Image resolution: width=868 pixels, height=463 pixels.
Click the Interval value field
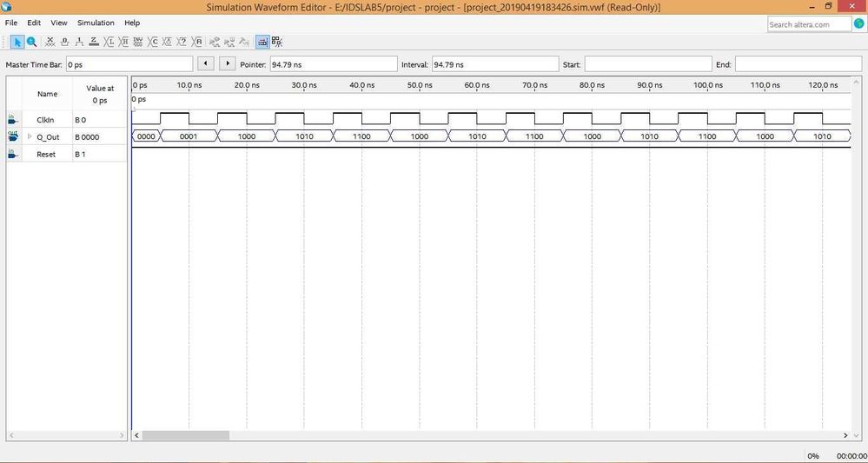pyautogui.click(x=495, y=65)
